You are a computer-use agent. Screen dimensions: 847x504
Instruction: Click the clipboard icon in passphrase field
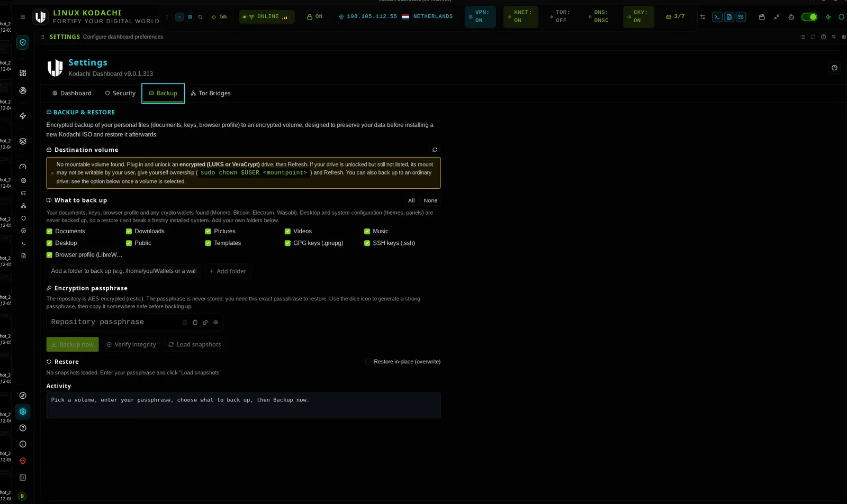click(195, 322)
